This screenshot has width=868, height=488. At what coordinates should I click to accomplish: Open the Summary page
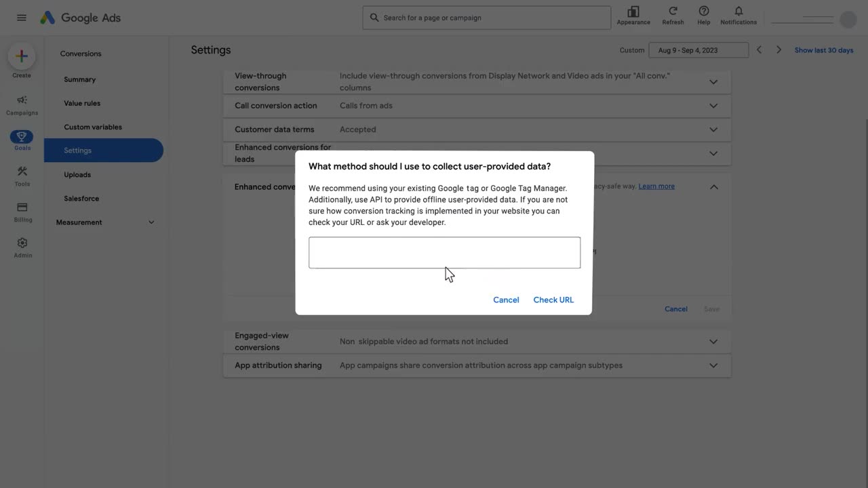coord(80,79)
